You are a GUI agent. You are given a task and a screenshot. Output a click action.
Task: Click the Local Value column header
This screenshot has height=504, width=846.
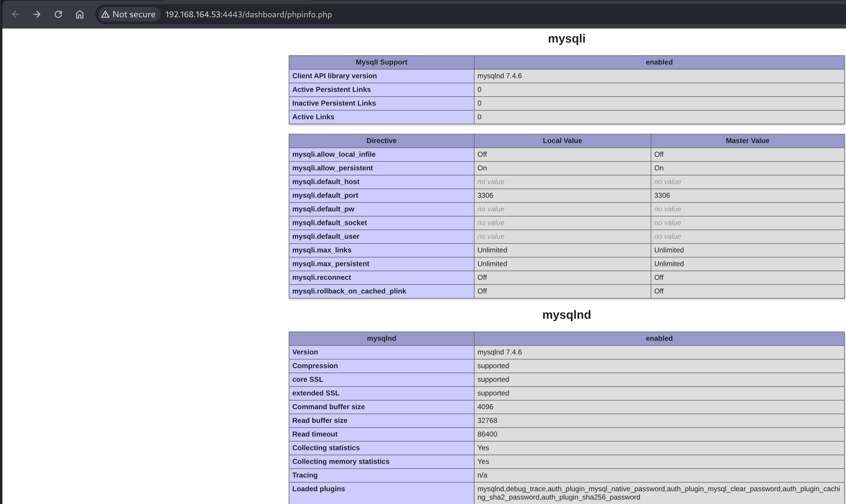tap(562, 141)
